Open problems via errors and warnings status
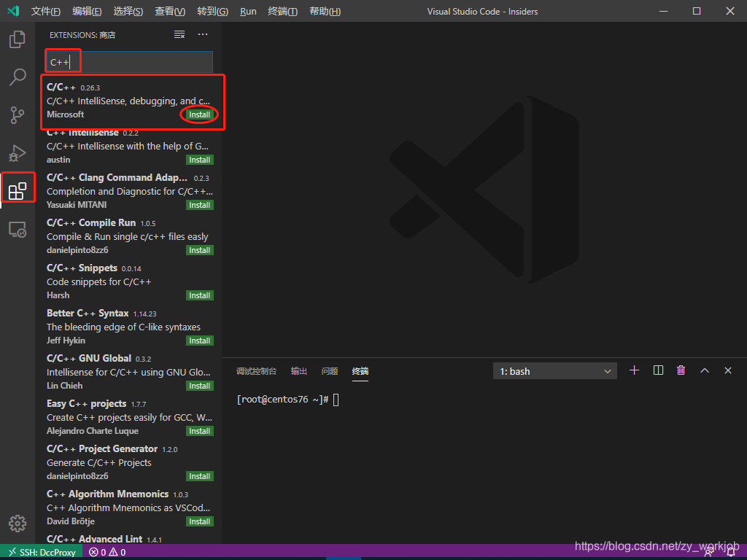Image resolution: width=747 pixels, height=560 pixels. (x=108, y=552)
